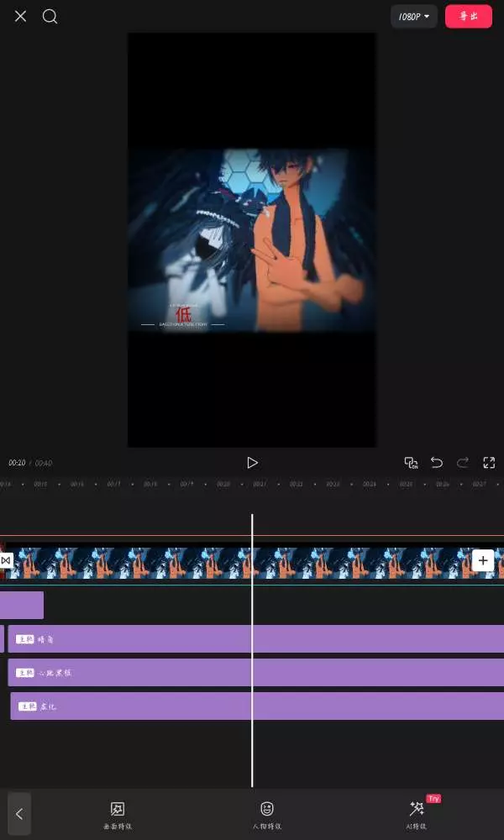Select the 暗角 effect track
Viewport: 504px width, 840px height.
pos(256,638)
